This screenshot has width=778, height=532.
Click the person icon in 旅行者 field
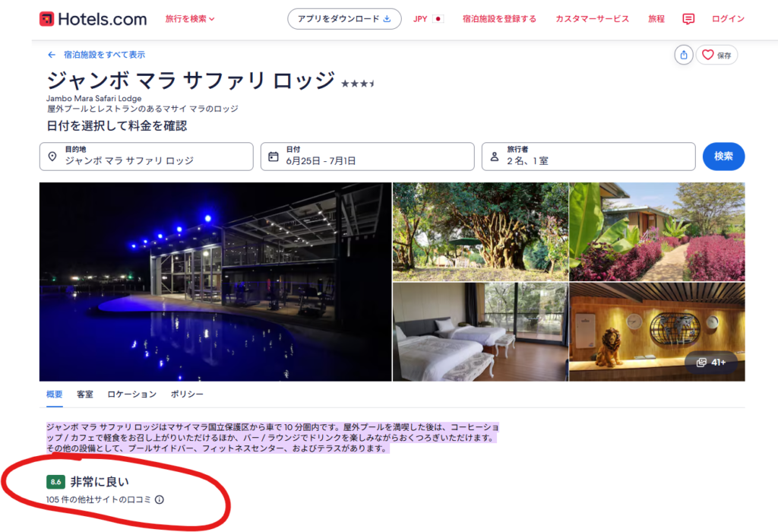pyautogui.click(x=494, y=157)
